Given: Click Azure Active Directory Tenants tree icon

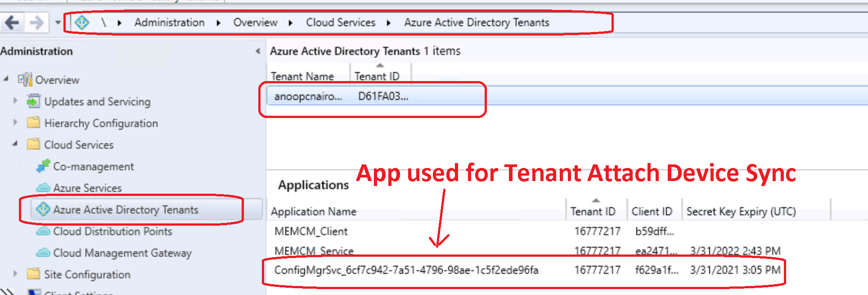Looking at the screenshot, I should point(43,209).
